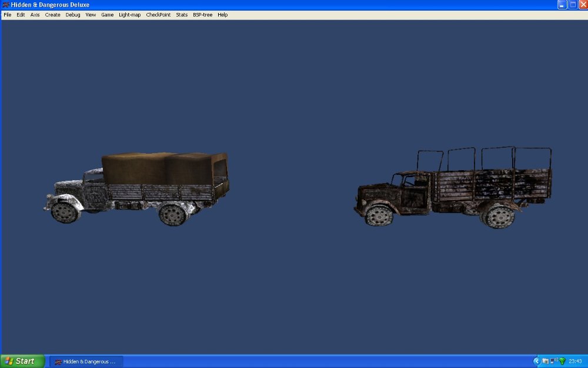Open the Edit menu
The image size is (588, 368).
(x=21, y=15)
